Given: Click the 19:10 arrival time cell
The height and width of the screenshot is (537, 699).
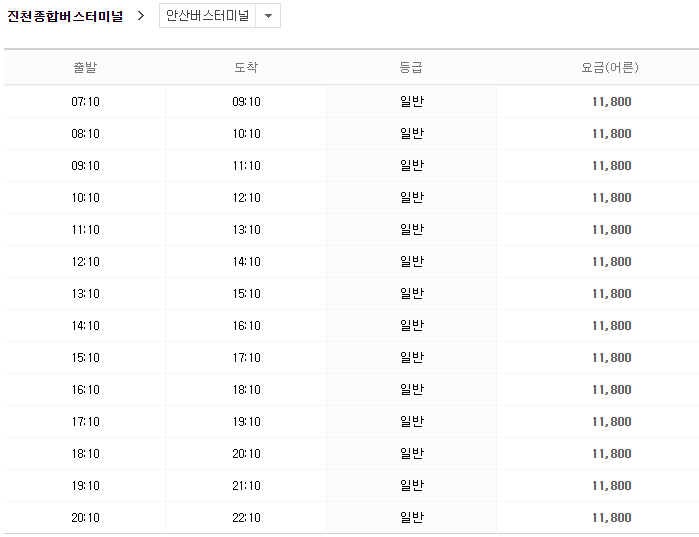Looking at the screenshot, I should point(246,422).
